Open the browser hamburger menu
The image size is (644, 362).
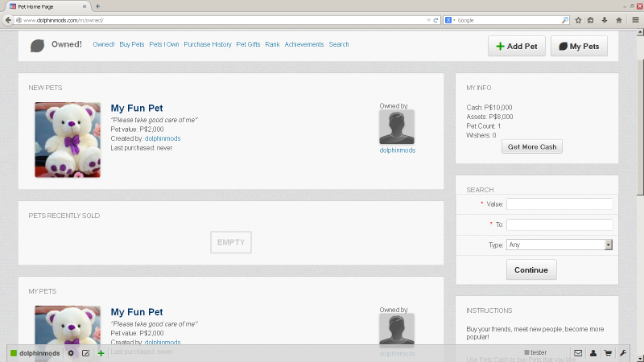pyautogui.click(x=635, y=20)
